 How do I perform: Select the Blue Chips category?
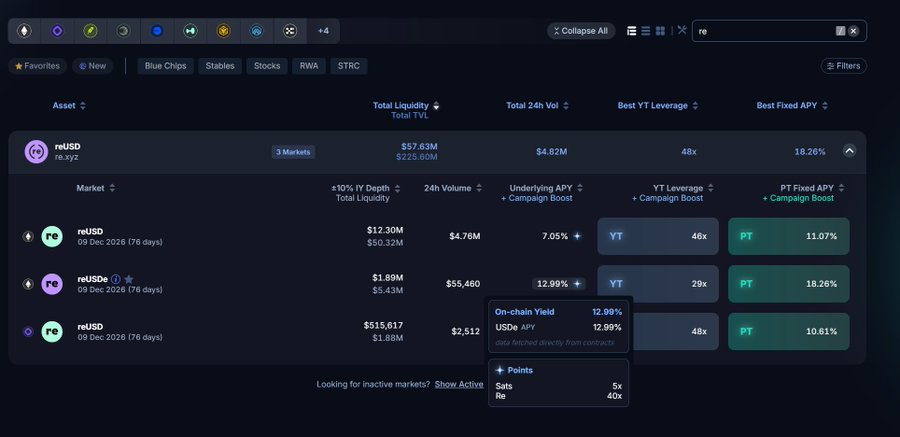[165, 66]
